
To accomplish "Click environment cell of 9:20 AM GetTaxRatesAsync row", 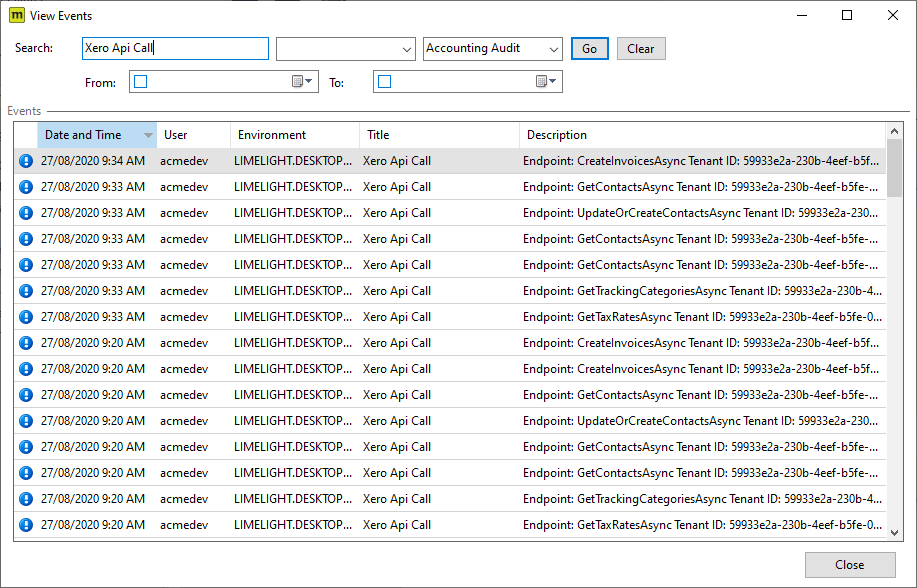I will 293,525.
